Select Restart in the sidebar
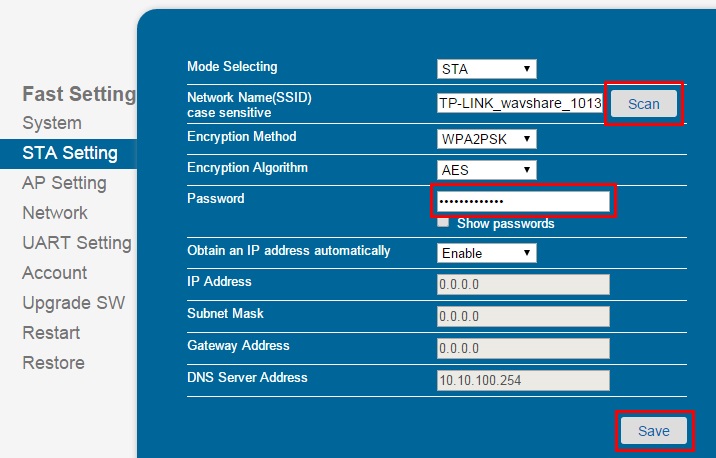 [x=51, y=332]
